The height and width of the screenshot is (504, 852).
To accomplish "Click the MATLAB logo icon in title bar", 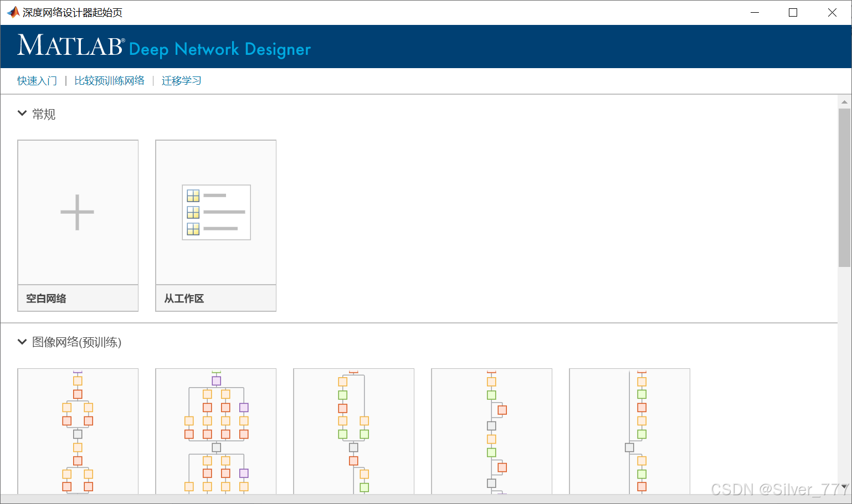I will pyautogui.click(x=13, y=12).
